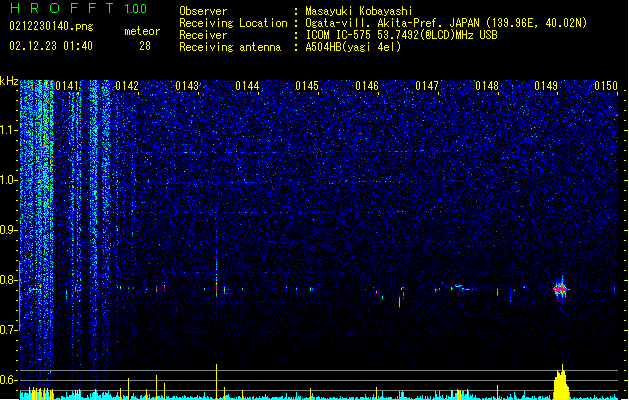Screen dimensions: 629x400
Task: Click the 0.6 kHz axis label
Action: click(8, 380)
